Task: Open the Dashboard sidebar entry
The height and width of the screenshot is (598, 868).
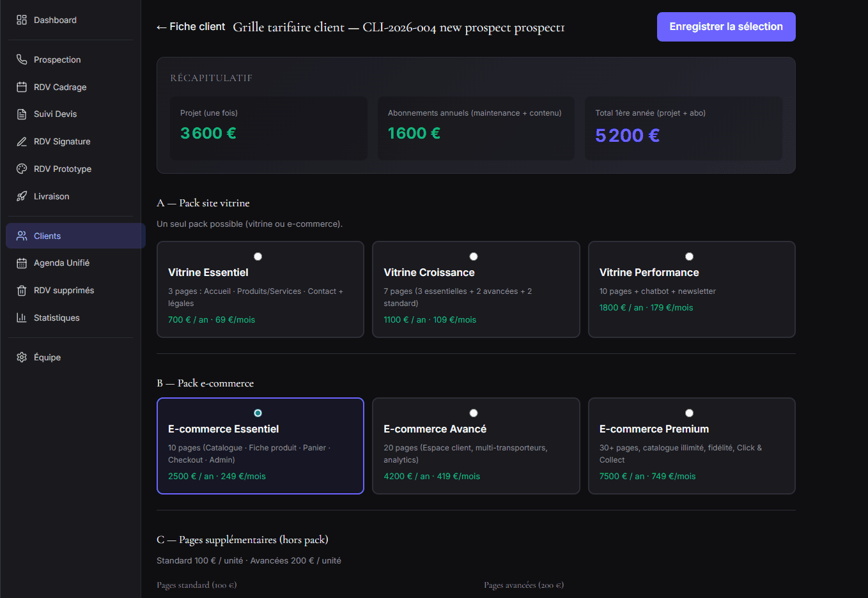Action: (55, 20)
